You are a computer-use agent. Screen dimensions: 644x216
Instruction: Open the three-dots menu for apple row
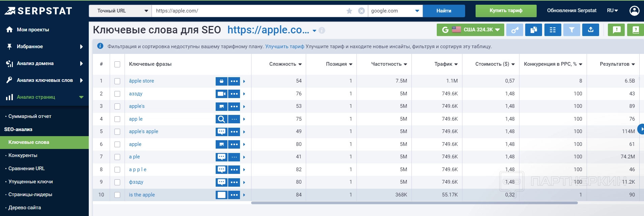click(234, 144)
